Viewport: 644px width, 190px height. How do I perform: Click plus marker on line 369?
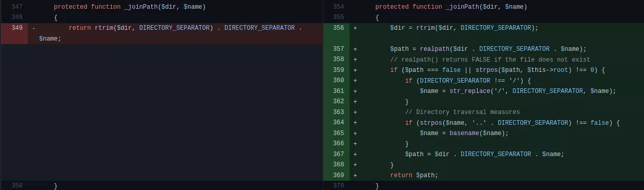tap(355, 175)
